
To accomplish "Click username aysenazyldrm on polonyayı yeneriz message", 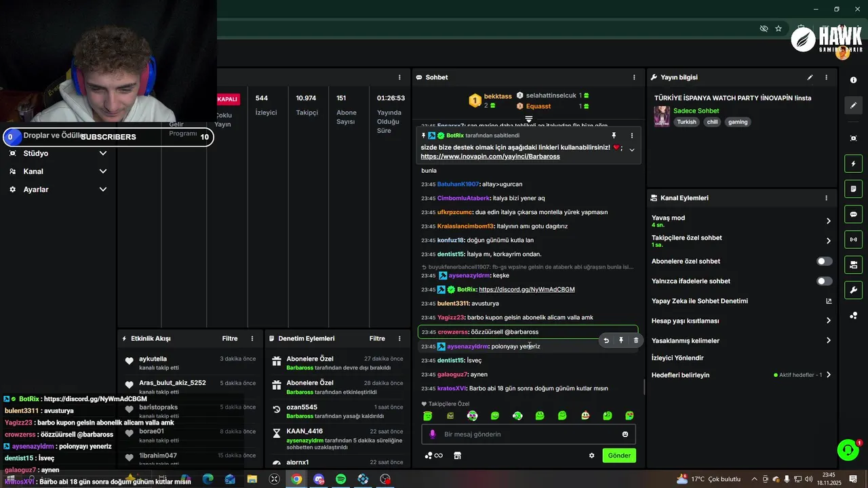I will 468,346.
